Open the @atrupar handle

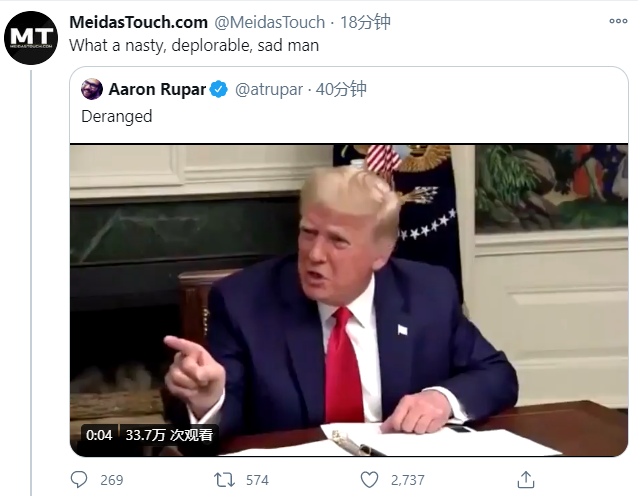269,90
